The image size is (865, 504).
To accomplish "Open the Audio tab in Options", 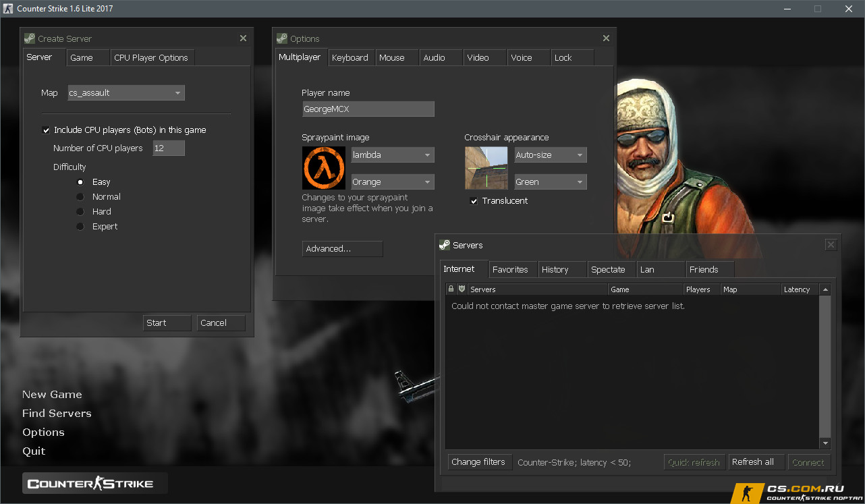I will (441, 58).
